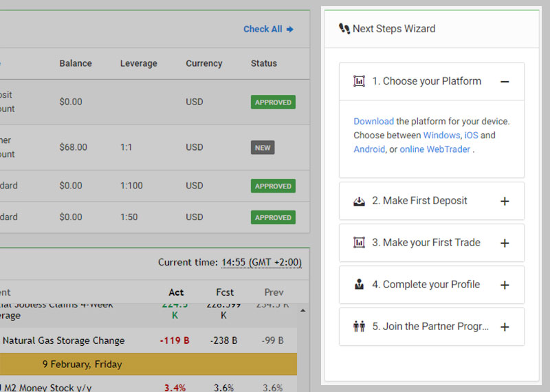Click the chart icon next to Make your First Trade

(x=359, y=243)
